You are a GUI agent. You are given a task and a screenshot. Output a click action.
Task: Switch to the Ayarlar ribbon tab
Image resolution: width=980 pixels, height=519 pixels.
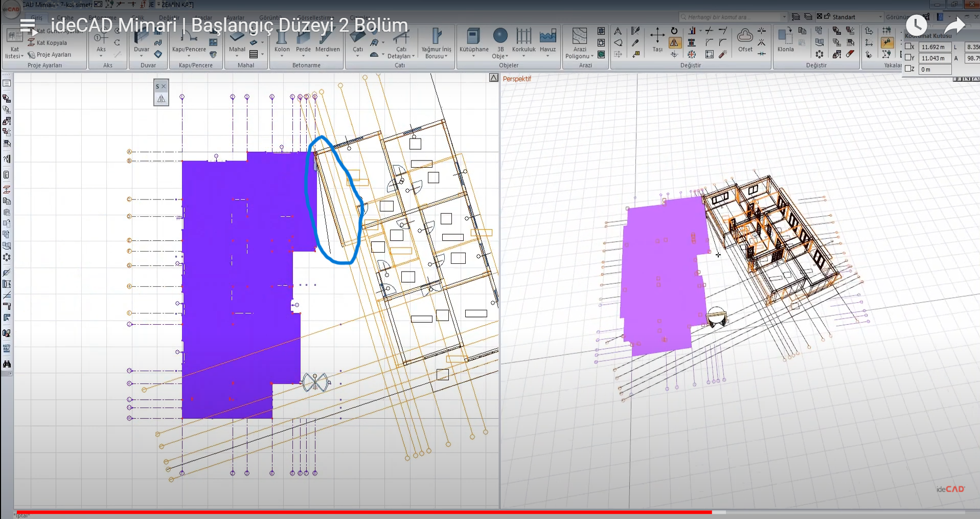[x=236, y=18]
